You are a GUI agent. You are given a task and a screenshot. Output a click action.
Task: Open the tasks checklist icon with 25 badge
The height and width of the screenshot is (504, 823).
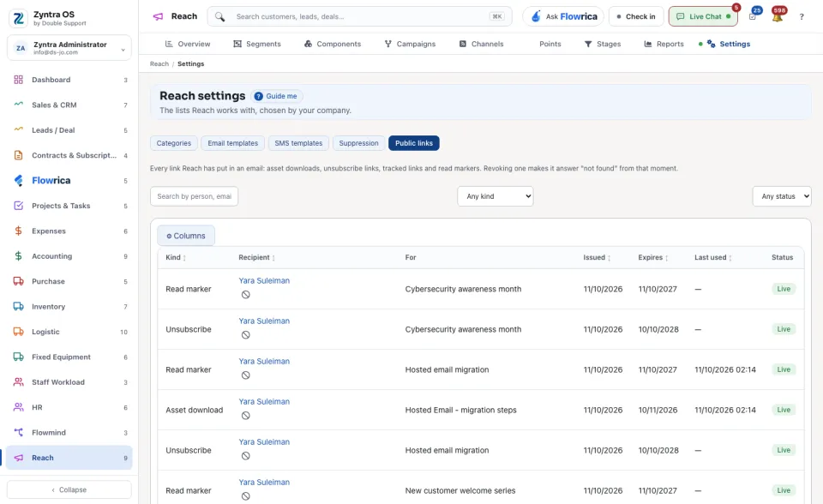pyautogui.click(x=753, y=16)
